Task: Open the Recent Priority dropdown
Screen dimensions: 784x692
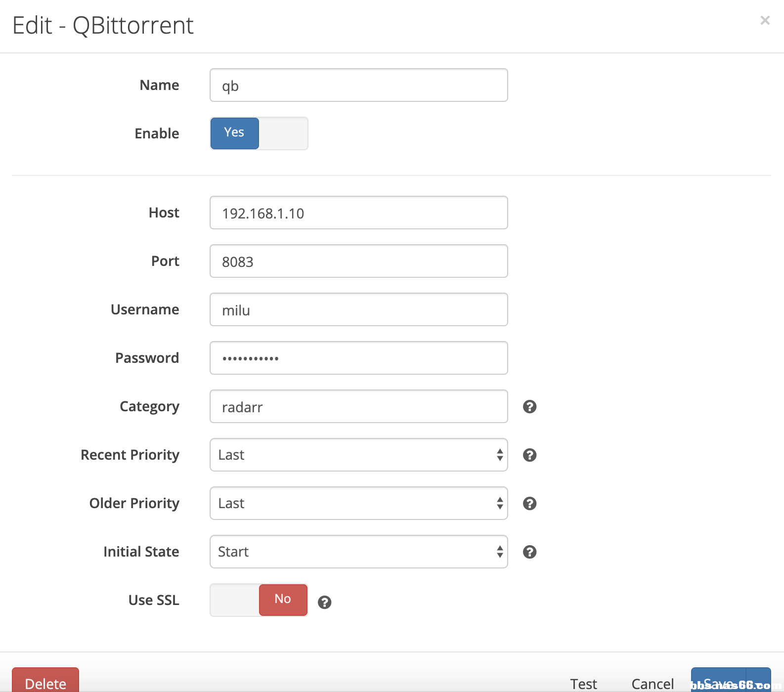Action: pyautogui.click(x=359, y=455)
